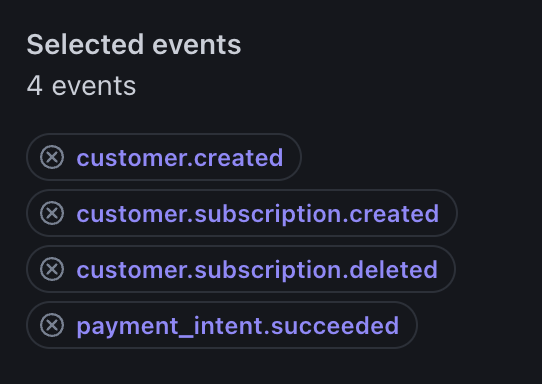The height and width of the screenshot is (384, 542).
Task: Click the customer.subscription.created label text
Action: pyautogui.click(x=258, y=214)
